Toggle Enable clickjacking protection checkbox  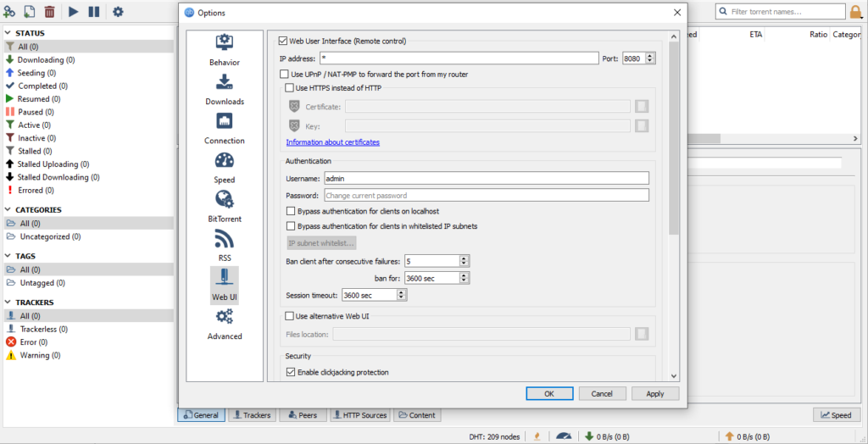[x=291, y=372]
